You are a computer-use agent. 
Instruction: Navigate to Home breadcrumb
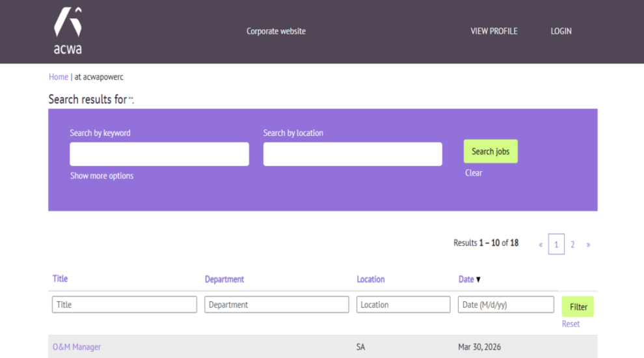pyautogui.click(x=58, y=77)
